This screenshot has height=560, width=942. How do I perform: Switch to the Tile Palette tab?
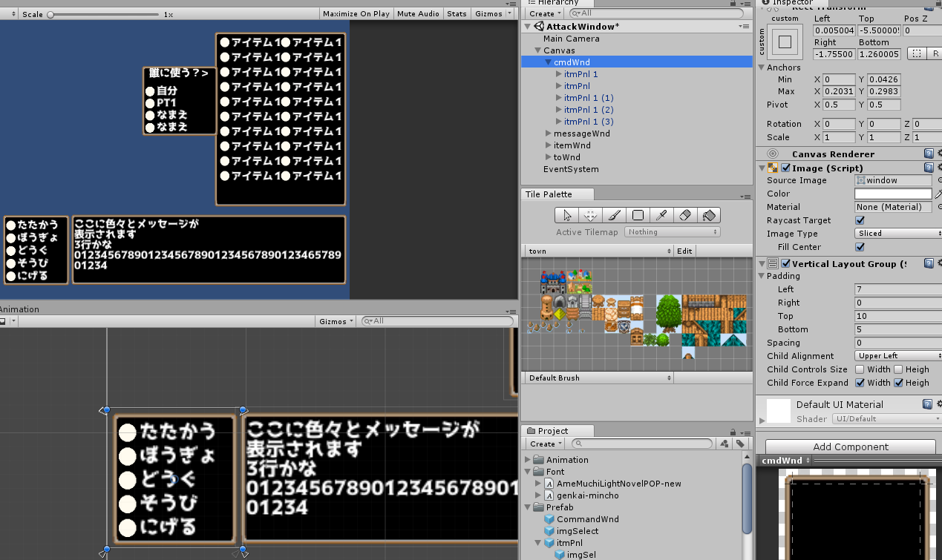[549, 194]
